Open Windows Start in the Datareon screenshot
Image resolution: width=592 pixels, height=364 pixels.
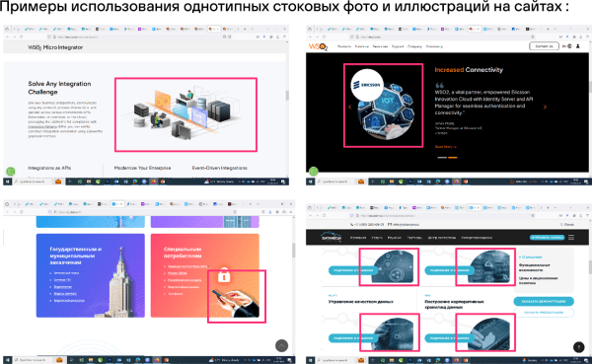click(x=310, y=360)
